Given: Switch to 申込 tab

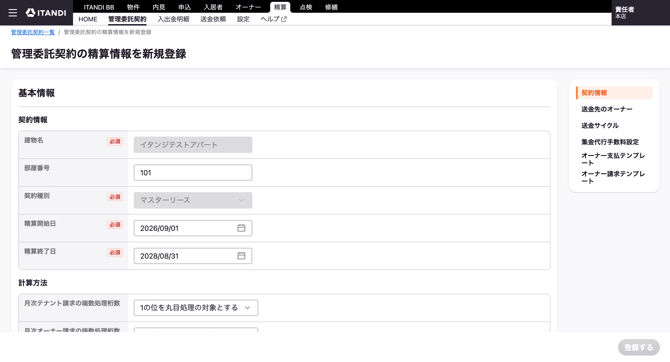Looking at the screenshot, I should (184, 7).
